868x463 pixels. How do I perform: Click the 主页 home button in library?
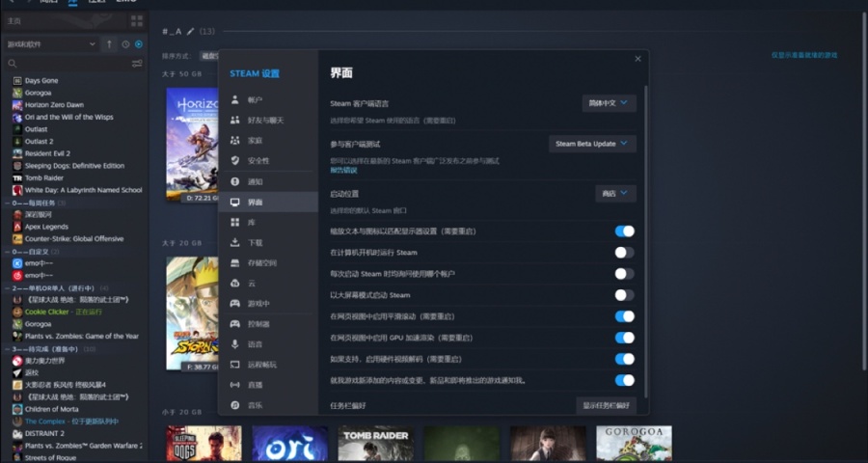[x=64, y=21]
